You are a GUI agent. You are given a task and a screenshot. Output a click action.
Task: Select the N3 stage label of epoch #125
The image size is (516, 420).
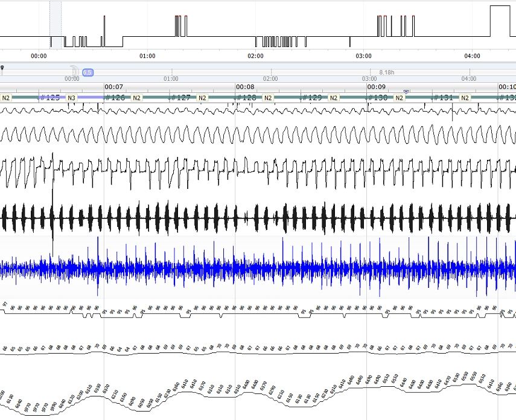(x=71, y=98)
